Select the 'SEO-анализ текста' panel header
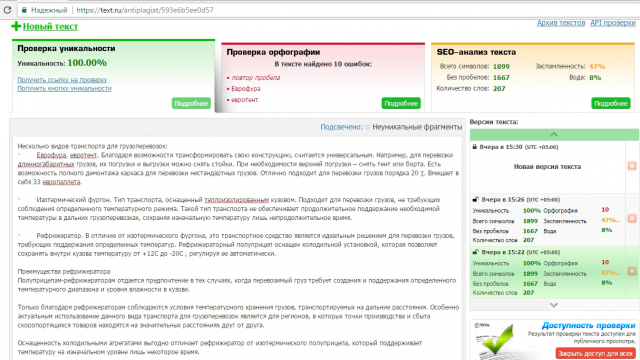Viewport: 640px width, 360px height. click(476, 52)
